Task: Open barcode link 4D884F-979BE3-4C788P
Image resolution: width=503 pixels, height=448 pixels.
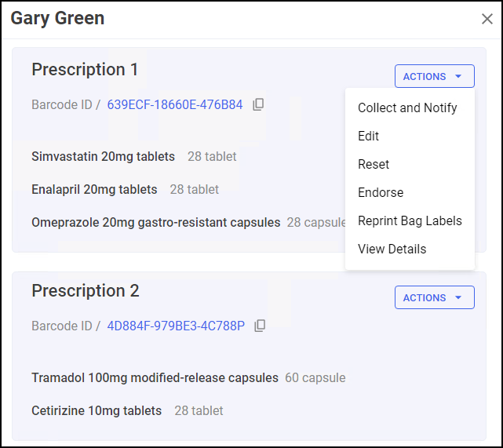Action: (176, 326)
